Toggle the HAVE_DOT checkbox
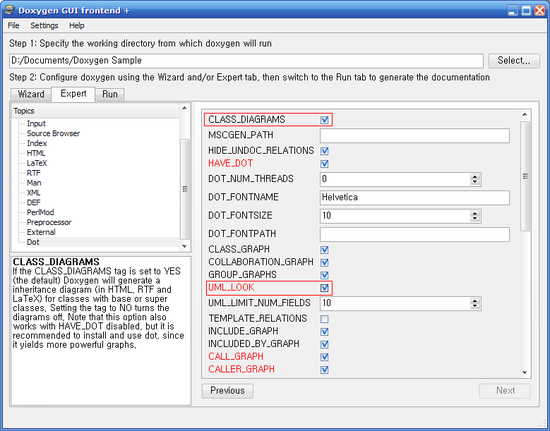550x431 pixels. click(324, 164)
